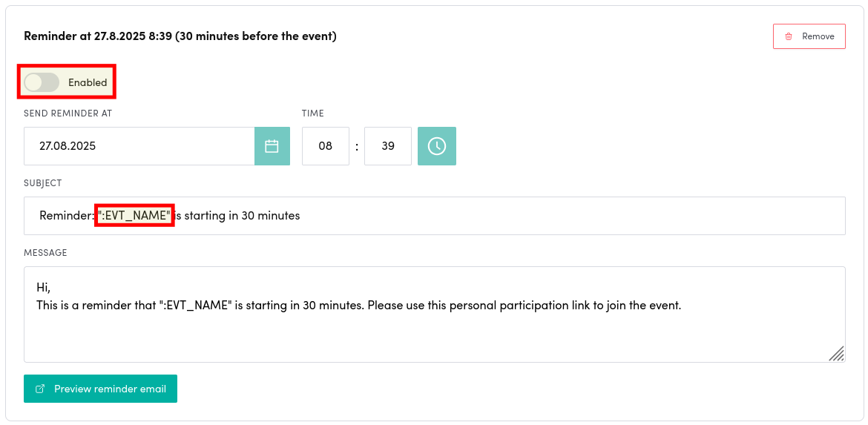Viewport: 868px width, 425px height.
Task: Select the hour field showing 08
Action: (326, 146)
